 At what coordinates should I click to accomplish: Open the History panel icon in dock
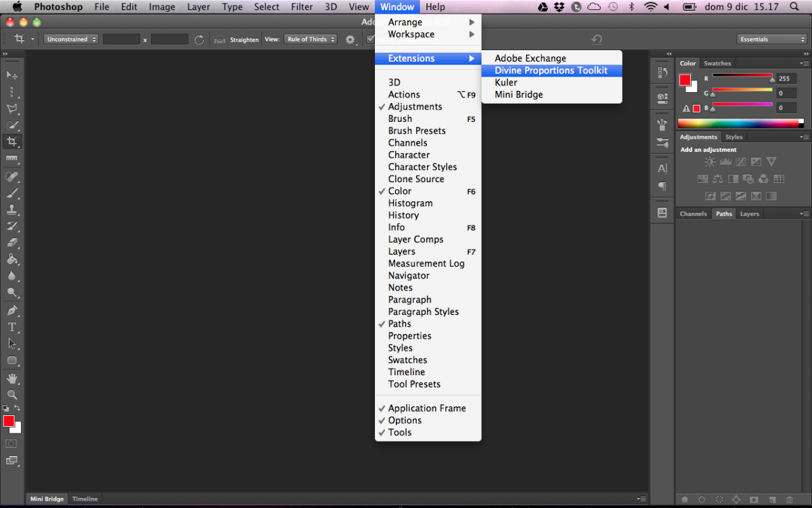[662, 72]
